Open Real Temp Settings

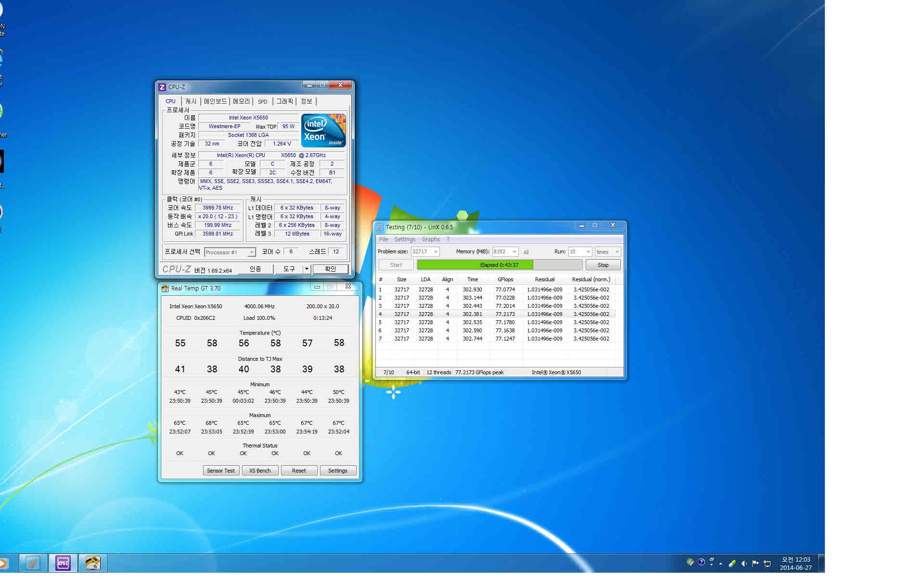(x=338, y=471)
